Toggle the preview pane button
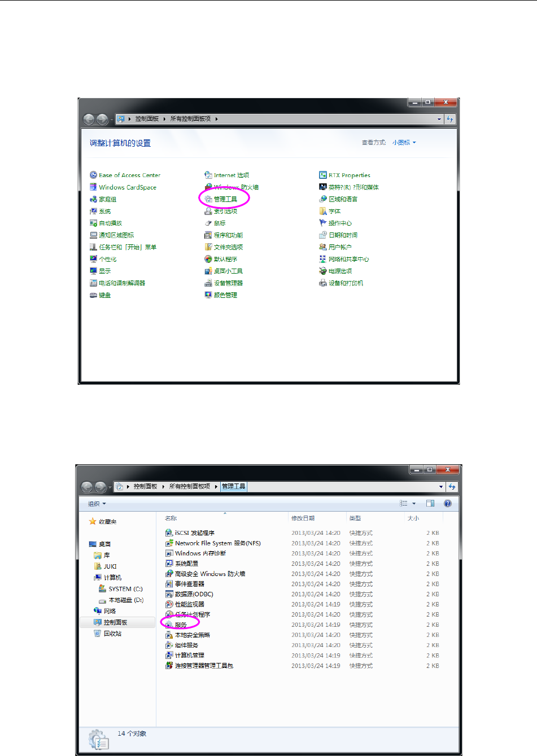This screenshot has width=537, height=756. (x=430, y=503)
